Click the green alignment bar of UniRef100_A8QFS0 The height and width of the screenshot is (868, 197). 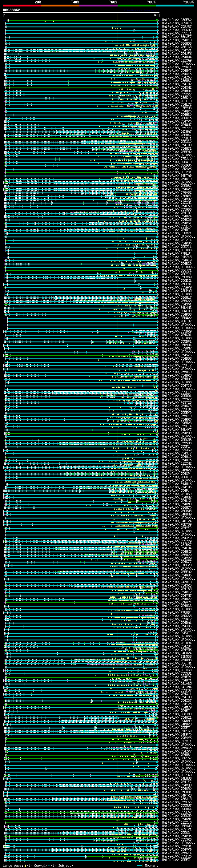point(82,20)
